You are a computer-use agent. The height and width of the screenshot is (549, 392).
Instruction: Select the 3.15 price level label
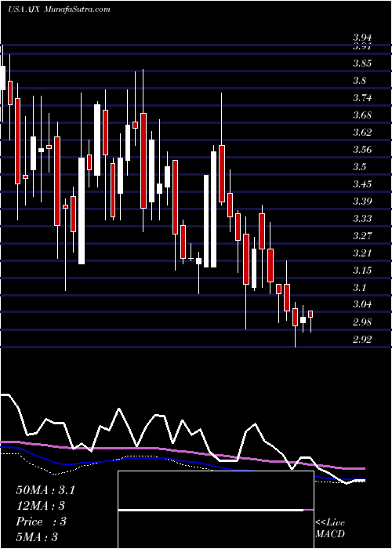click(x=362, y=271)
